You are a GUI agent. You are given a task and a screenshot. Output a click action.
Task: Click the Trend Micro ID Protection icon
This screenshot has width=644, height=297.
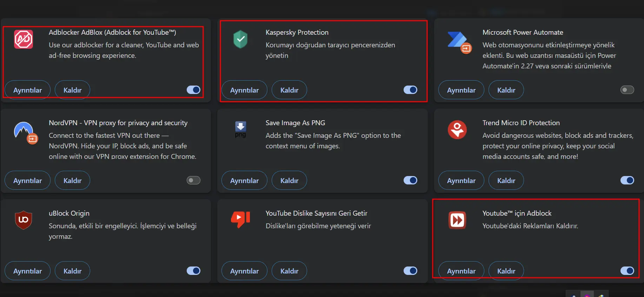tap(457, 130)
